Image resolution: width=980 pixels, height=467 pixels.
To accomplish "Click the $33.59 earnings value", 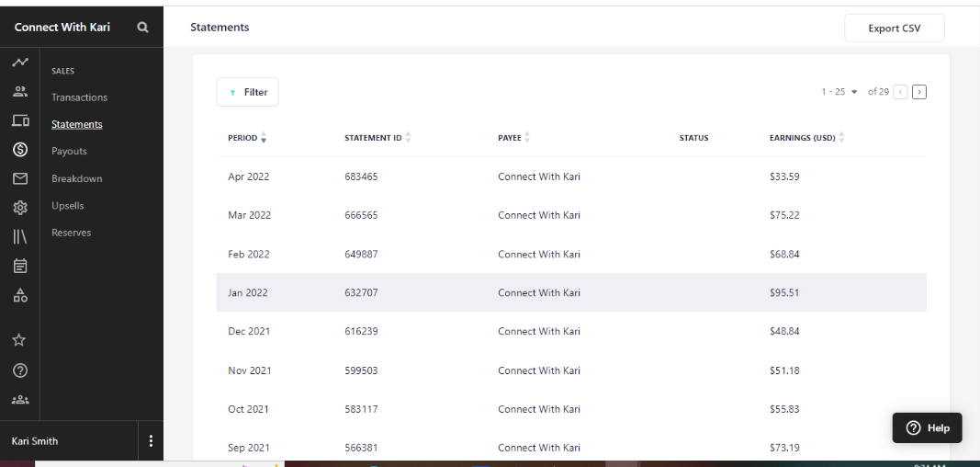I will [784, 177].
